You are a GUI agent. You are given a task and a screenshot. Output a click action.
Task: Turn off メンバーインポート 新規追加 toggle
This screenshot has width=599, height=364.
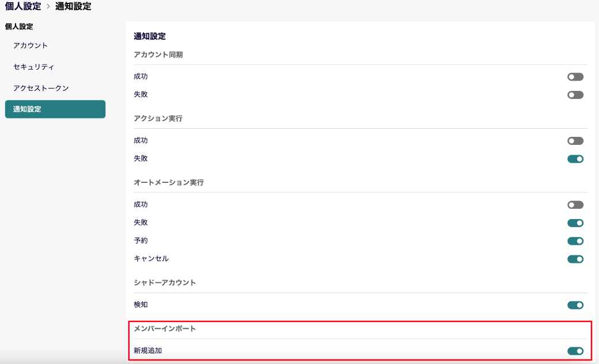click(575, 351)
